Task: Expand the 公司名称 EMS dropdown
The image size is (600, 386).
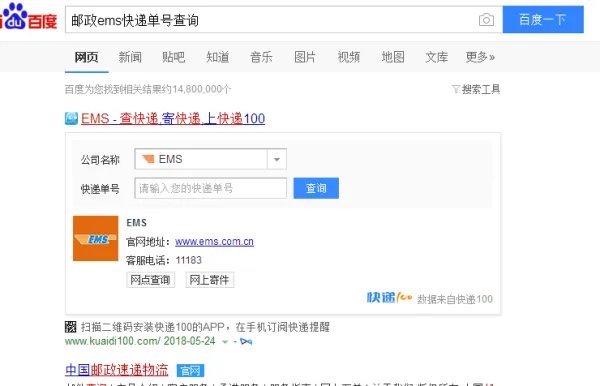Action: point(210,159)
